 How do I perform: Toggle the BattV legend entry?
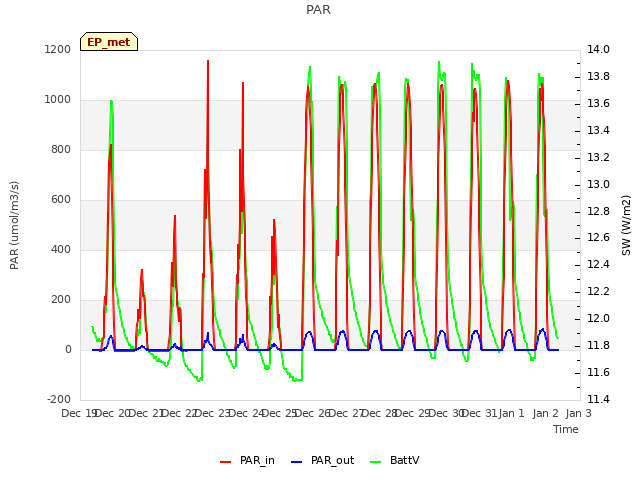(x=394, y=461)
